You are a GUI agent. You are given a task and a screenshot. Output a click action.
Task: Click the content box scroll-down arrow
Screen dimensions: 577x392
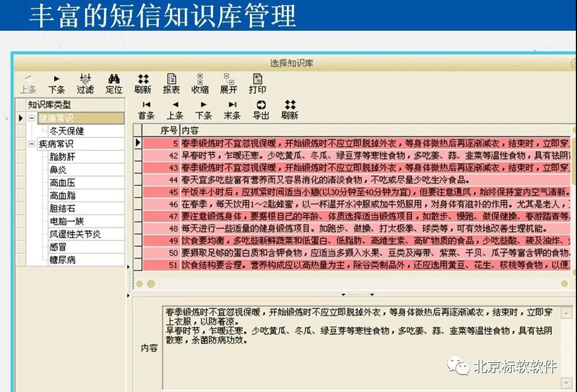click(566, 383)
